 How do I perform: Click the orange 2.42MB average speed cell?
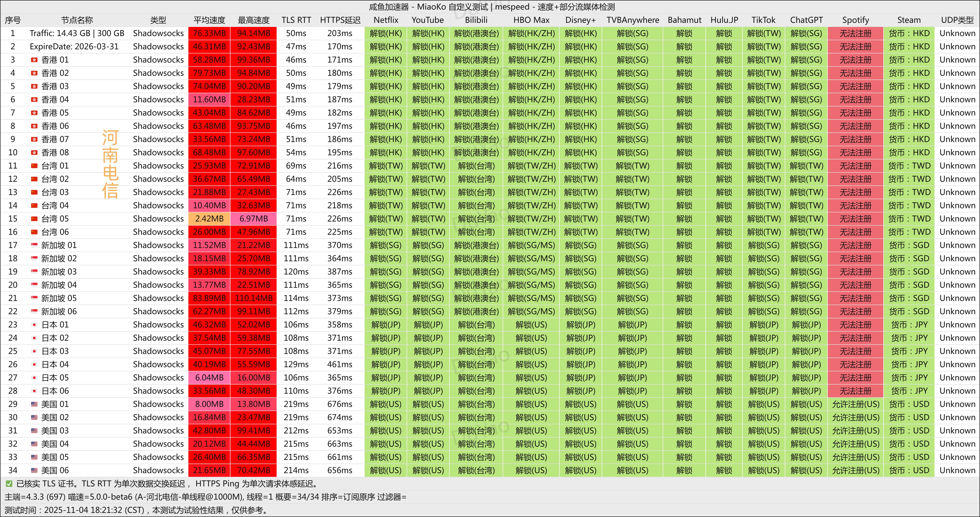coord(209,219)
